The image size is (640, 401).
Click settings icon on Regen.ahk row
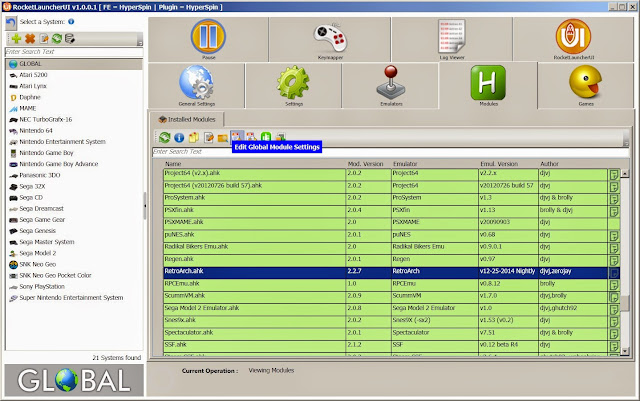click(614, 261)
